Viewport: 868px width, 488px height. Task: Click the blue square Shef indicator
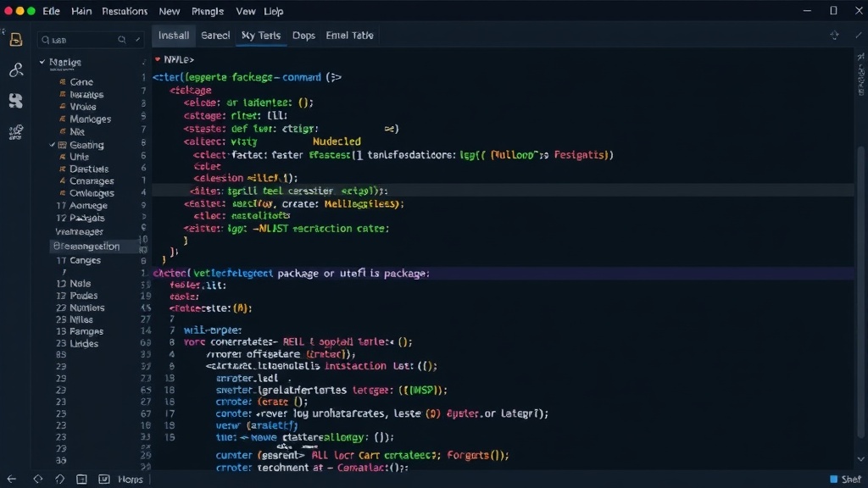point(834,480)
